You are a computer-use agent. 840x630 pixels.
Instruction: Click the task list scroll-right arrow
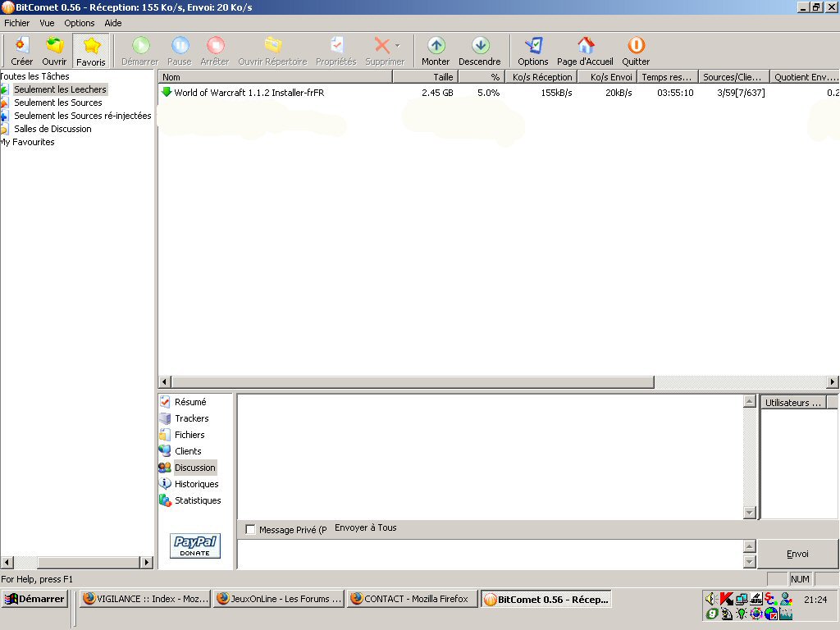click(x=832, y=382)
